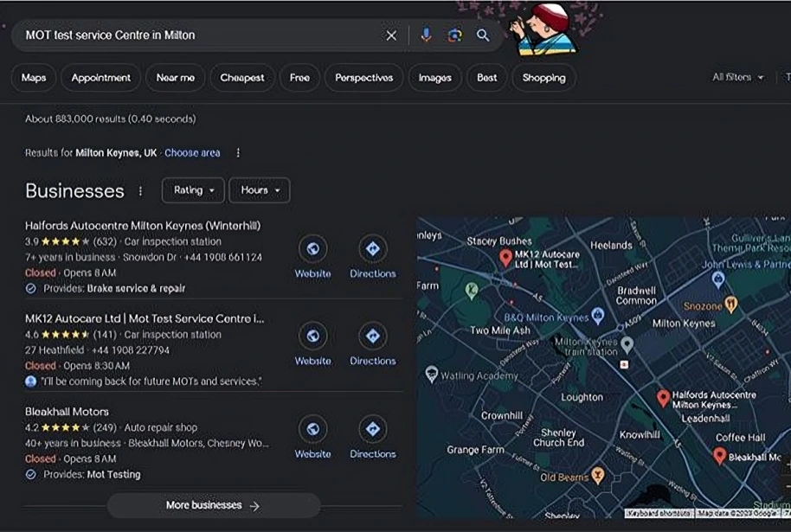Select the Cheapest filter chip
This screenshot has width=791, height=532.
click(242, 78)
